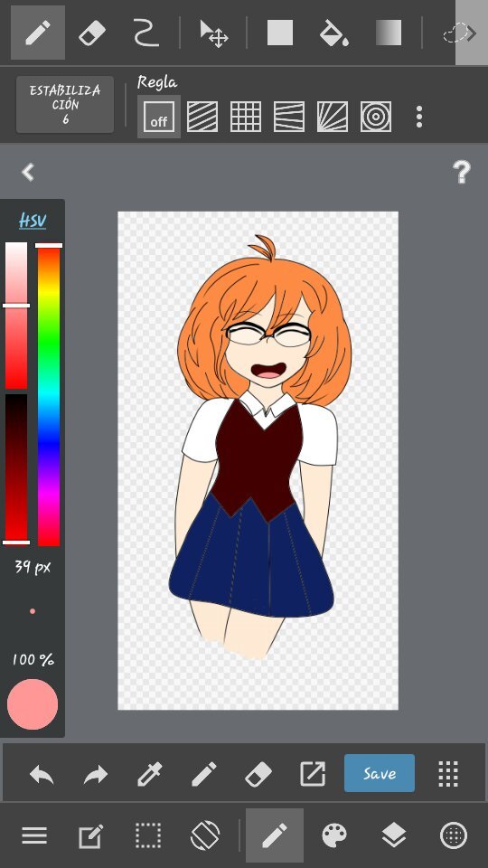
Task: Enable the concentric circle ruler
Action: pyautogui.click(x=376, y=117)
